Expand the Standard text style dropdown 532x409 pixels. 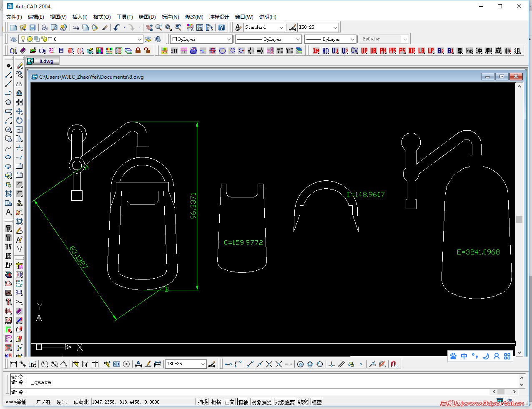click(281, 27)
